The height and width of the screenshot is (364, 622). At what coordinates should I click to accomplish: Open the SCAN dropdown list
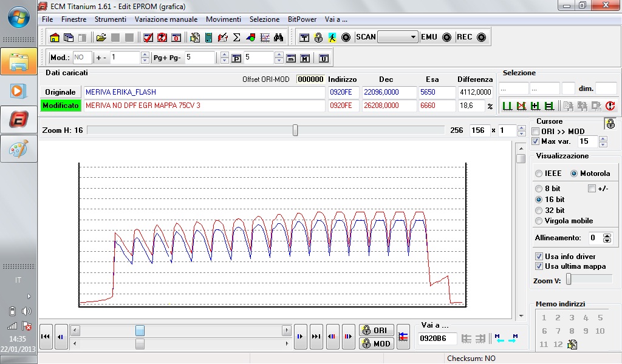click(413, 37)
